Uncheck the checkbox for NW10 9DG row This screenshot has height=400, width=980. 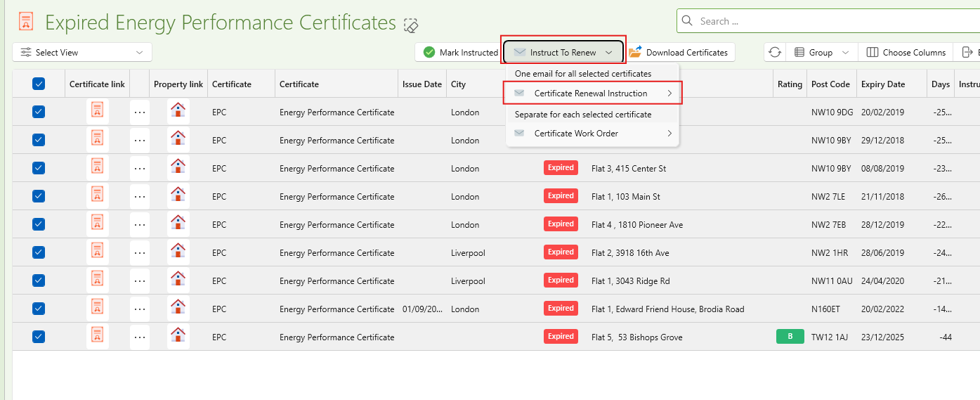pos(39,112)
